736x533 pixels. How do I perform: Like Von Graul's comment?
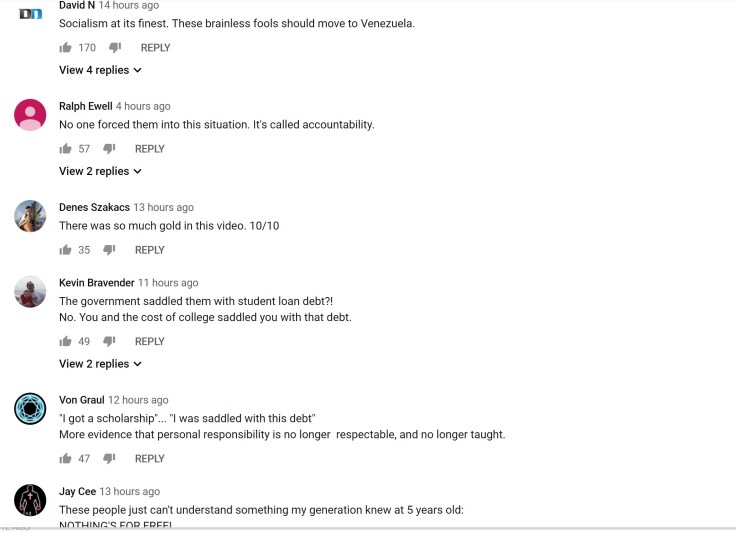(65, 459)
